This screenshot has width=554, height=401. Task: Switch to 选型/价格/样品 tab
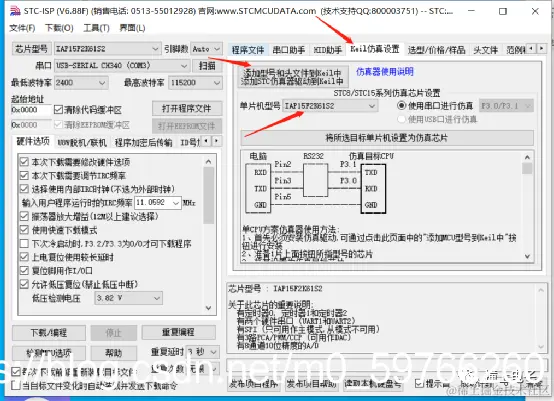coord(436,50)
